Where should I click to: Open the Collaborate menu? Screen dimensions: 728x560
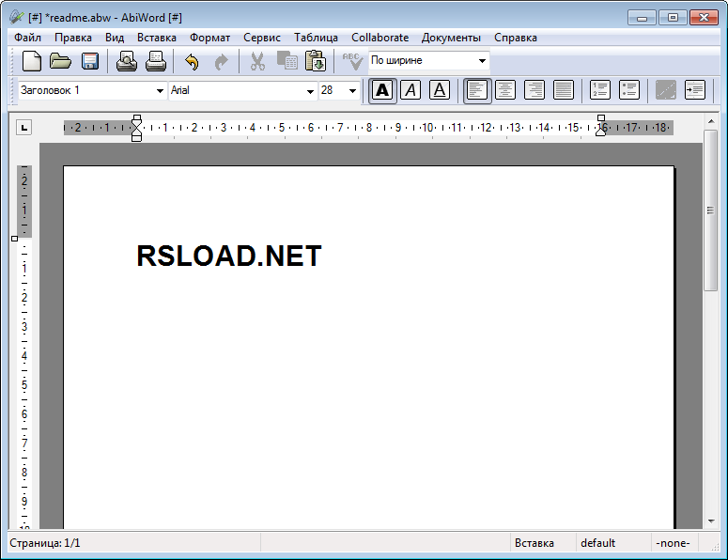pyautogui.click(x=379, y=38)
